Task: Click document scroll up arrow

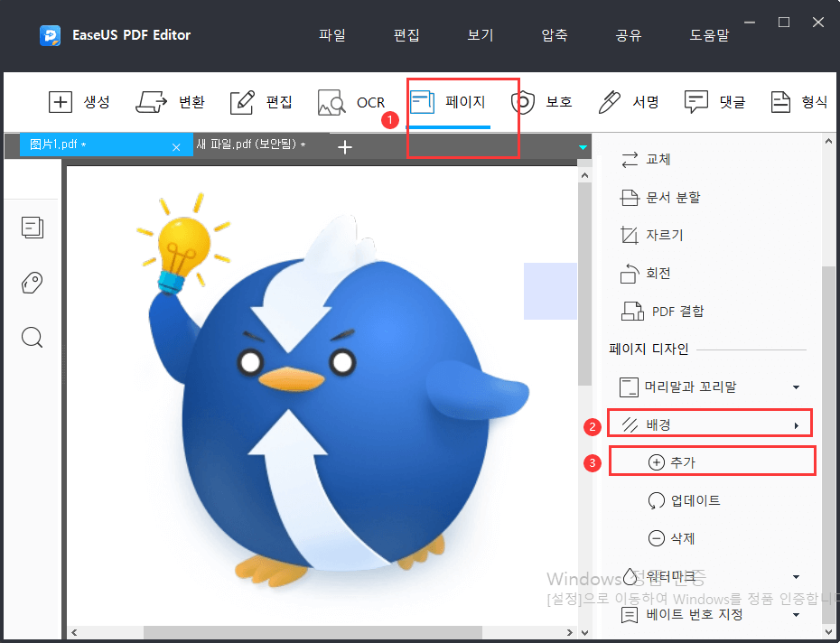Action: 584,175
